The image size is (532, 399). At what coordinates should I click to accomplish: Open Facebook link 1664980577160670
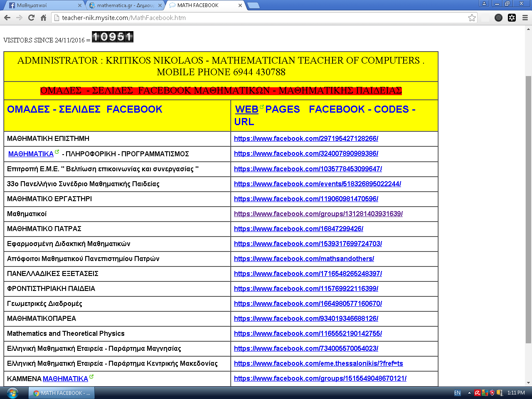[308, 303]
